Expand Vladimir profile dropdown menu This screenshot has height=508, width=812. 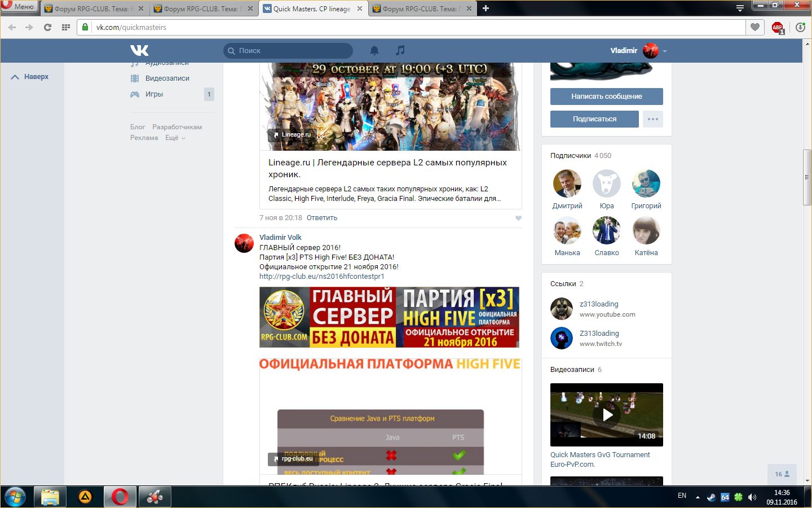click(x=665, y=51)
